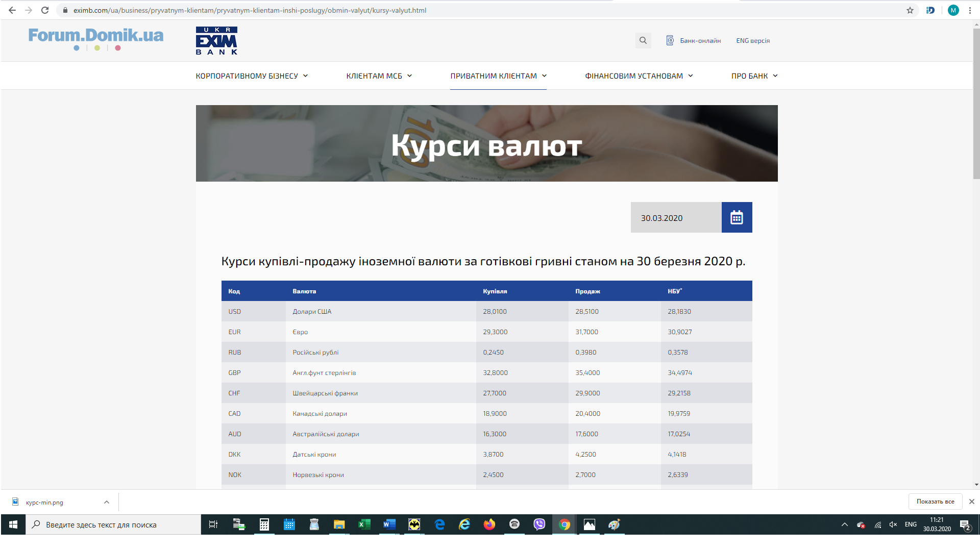Click the GBP NBU rate 34,4974
Screen dimensions: 980x551
(x=680, y=372)
